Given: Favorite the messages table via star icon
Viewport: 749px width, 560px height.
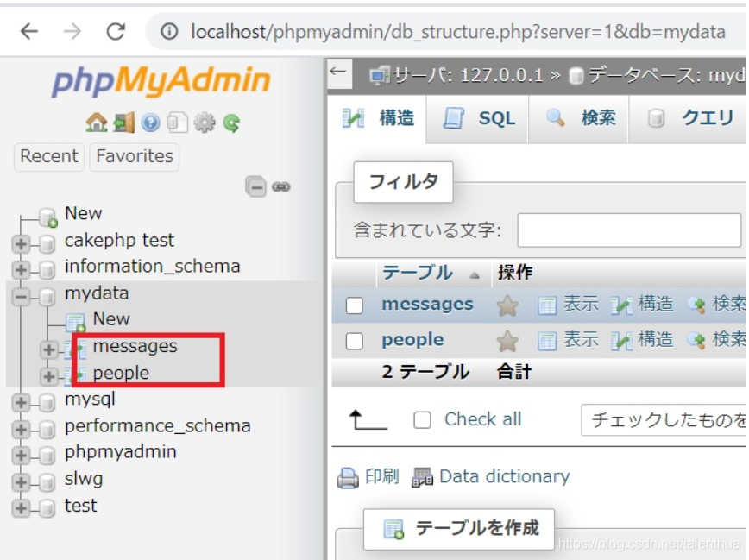Looking at the screenshot, I should [506, 305].
